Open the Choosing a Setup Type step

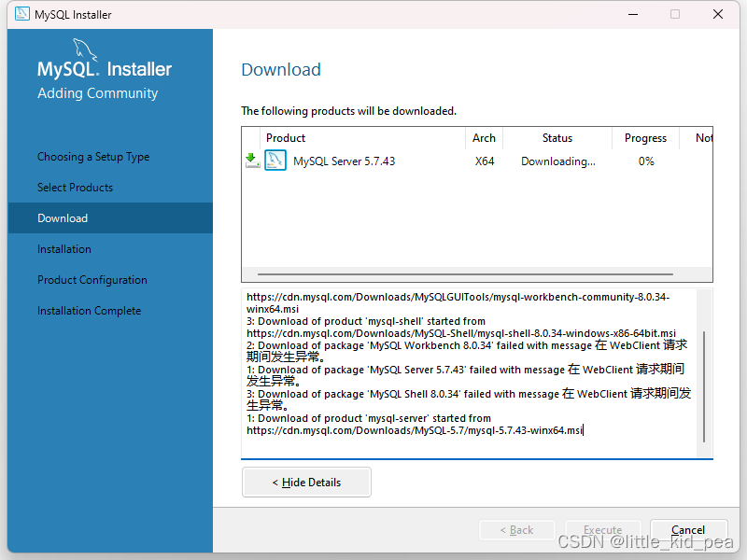tap(93, 157)
